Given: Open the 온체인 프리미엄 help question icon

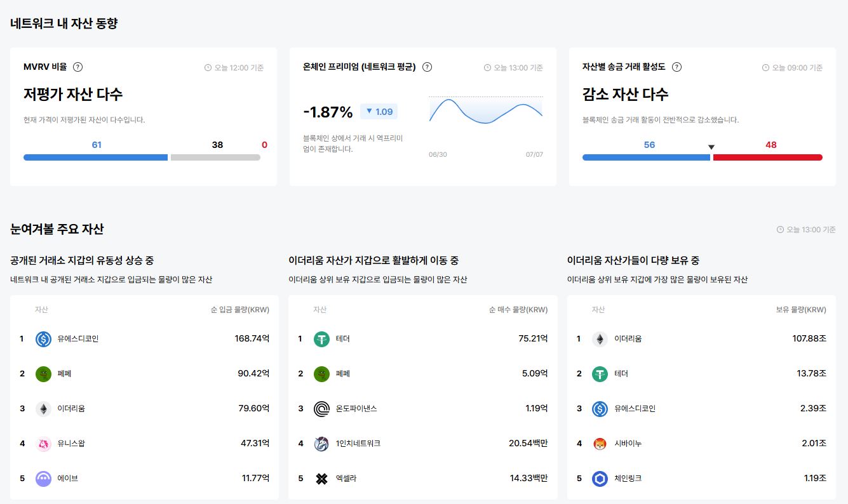Looking at the screenshot, I should click(427, 67).
